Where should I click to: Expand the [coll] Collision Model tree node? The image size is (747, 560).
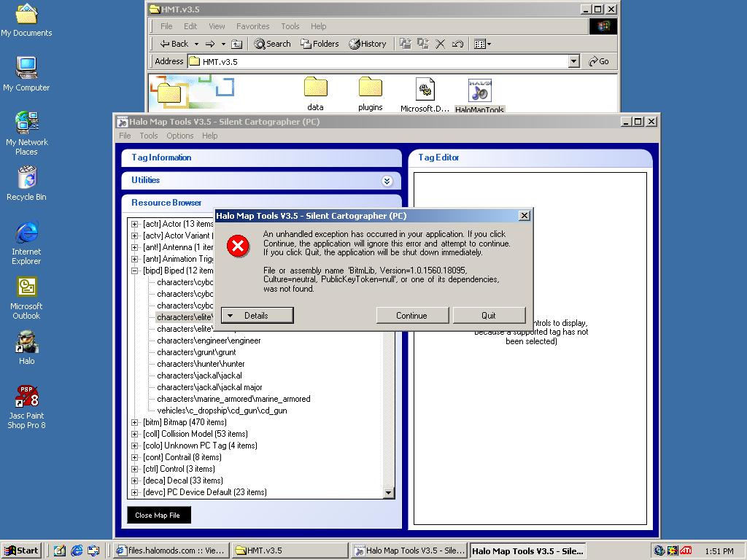click(x=134, y=434)
